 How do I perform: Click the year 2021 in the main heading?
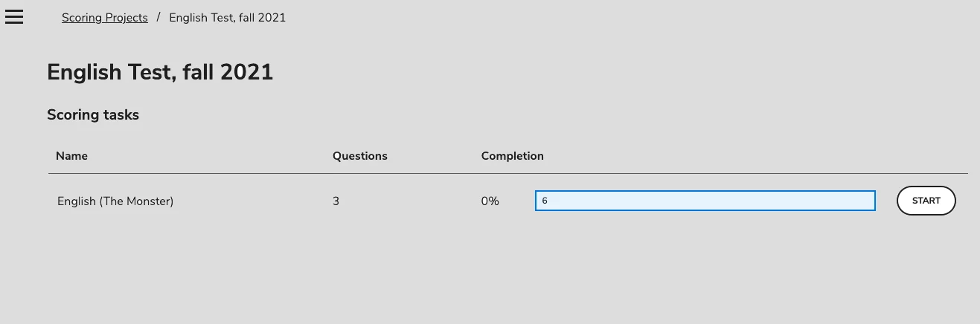click(x=246, y=72)
